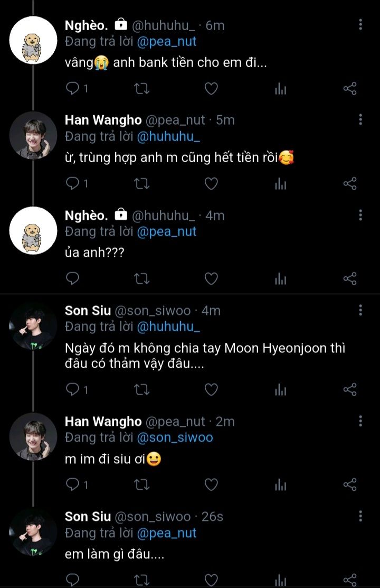Like the 'vâng anh bank tiền' tweet
Screen dimensions: 380x588
(211, 88)
